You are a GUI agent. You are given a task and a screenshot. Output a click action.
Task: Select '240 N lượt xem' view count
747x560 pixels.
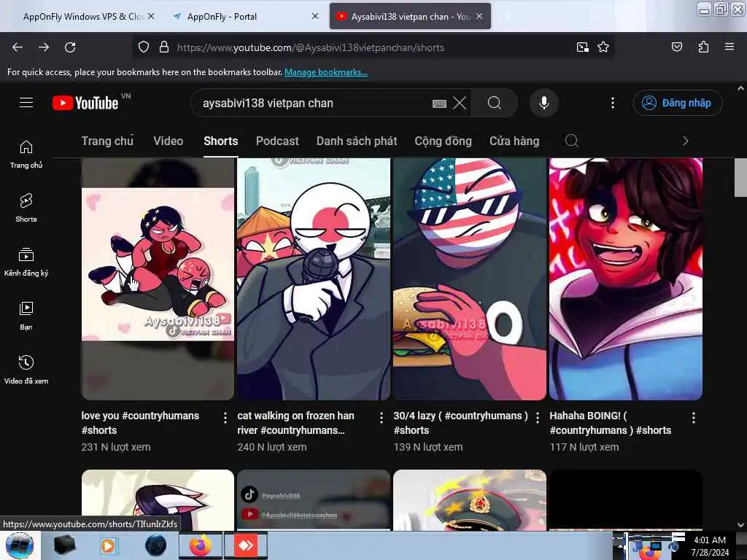pyautogui.click(x=272, y=447)
